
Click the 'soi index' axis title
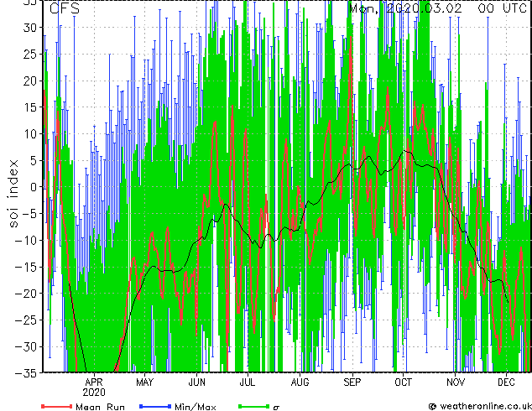coord(13,194)
